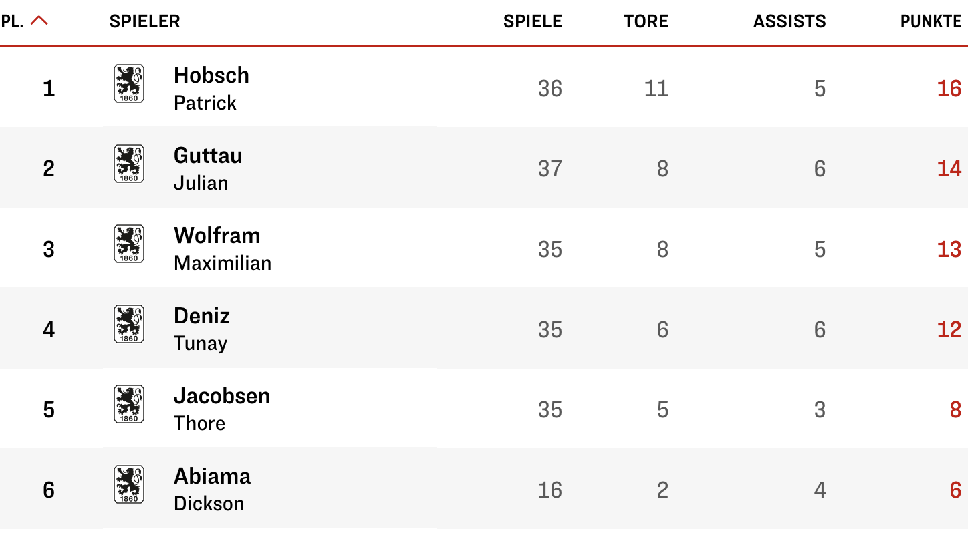Click the 1860 club crest beside Wolfram
Screen dimensions: 980x537
pyautogui.click(x=129, y=244)
